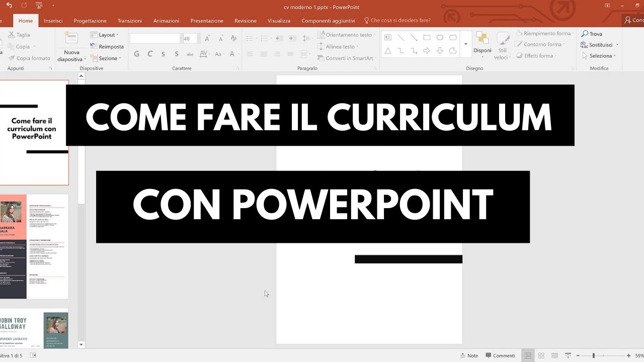Select rectangle shape
The width and height of the screenshot is (644, 362).
(x=427, y=38)
